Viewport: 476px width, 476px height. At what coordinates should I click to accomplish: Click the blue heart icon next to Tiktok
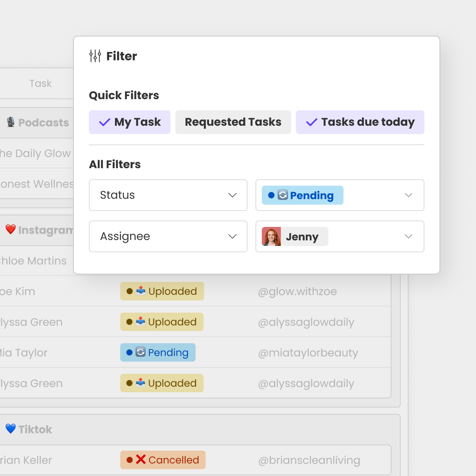click(11, 428)
